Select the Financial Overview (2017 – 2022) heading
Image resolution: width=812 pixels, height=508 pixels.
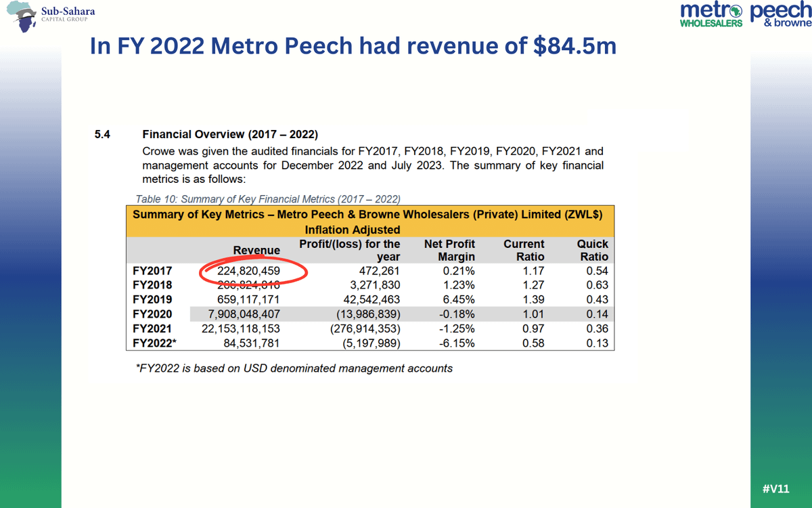point(230,133)
